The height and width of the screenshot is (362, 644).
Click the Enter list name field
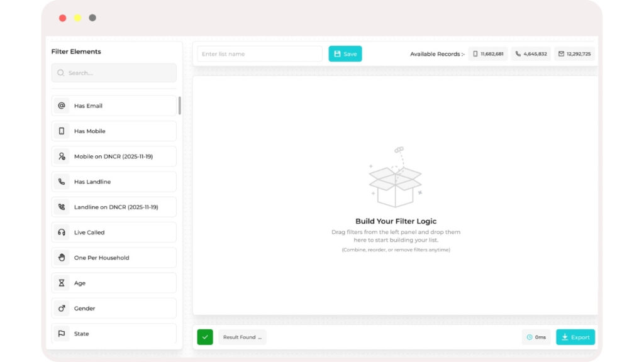coord(260,54)
